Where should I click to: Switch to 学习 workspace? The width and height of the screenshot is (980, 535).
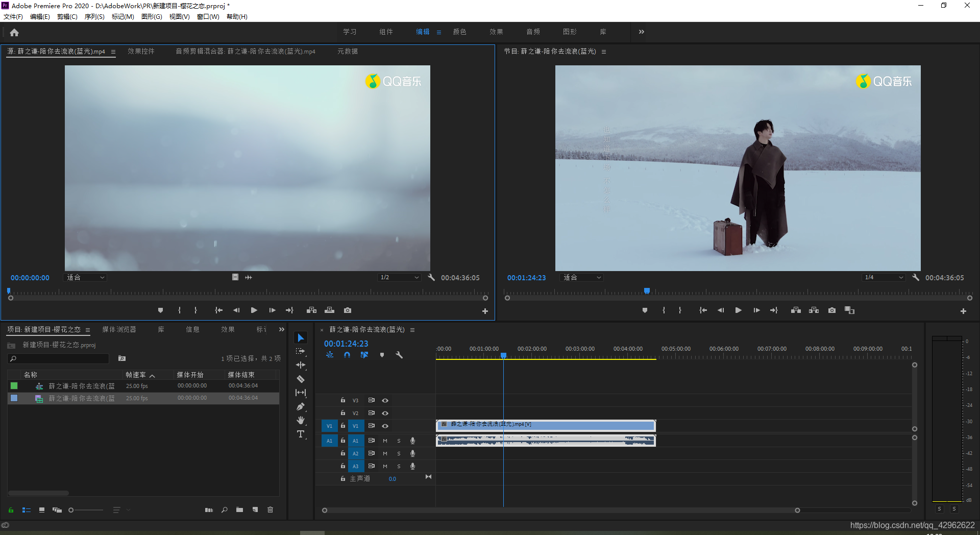[350, 32]
